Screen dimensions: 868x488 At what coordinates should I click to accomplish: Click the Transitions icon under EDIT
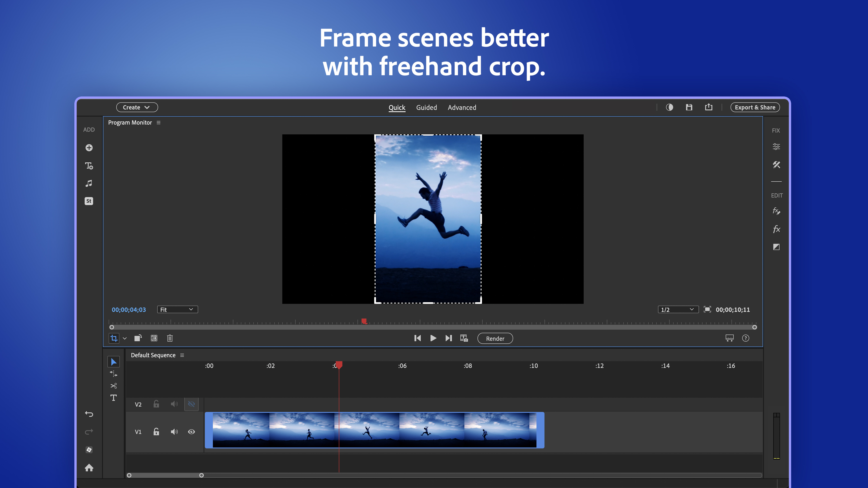pyautogui.click(x=777, y=247)
